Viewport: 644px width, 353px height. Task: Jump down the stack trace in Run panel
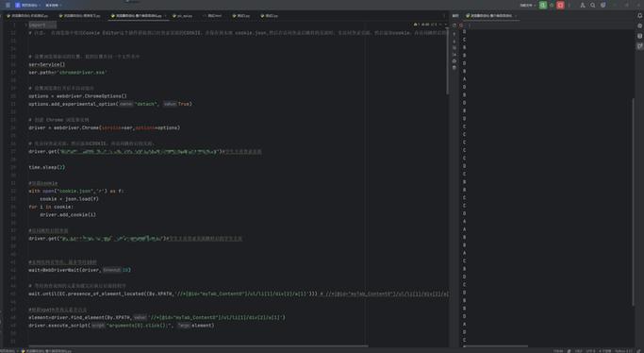click(x=454, y=41)
